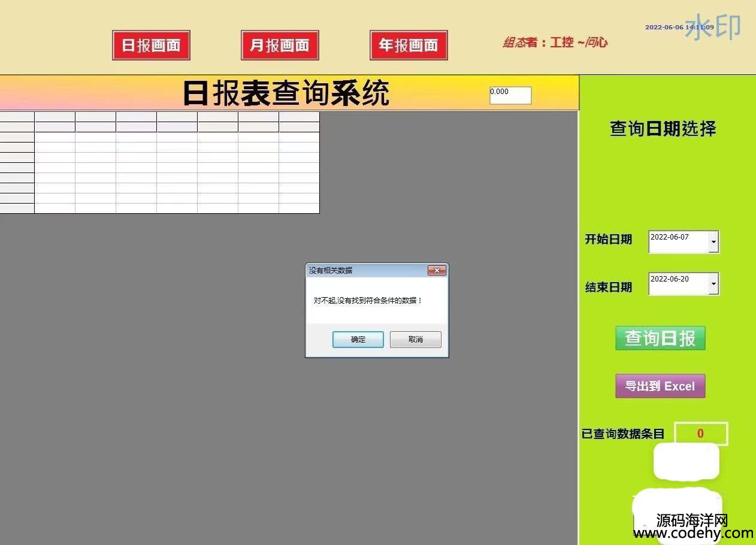Click the 0.000 value field in header
The image size is (756, 545).
pos(510,95)
